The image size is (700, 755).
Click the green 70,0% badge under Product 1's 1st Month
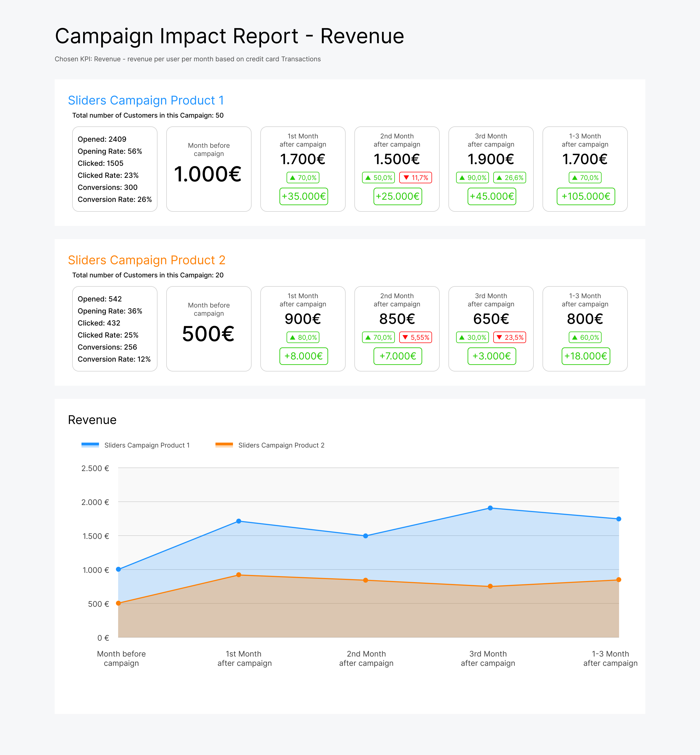point(303,178)
